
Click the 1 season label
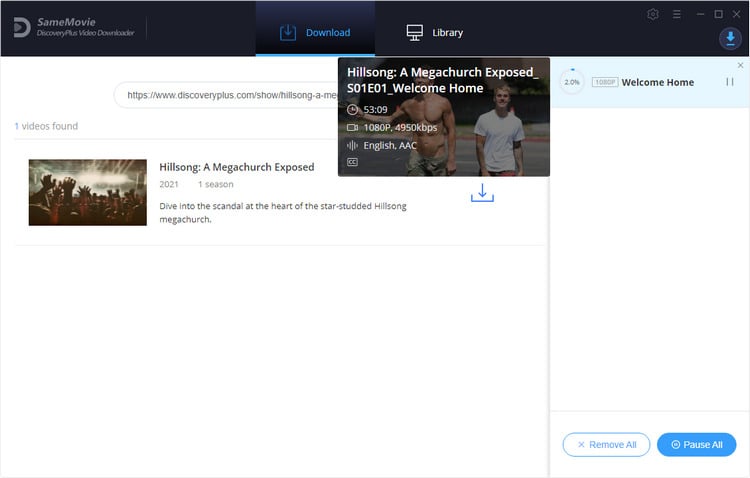click(x=216, y=184)
